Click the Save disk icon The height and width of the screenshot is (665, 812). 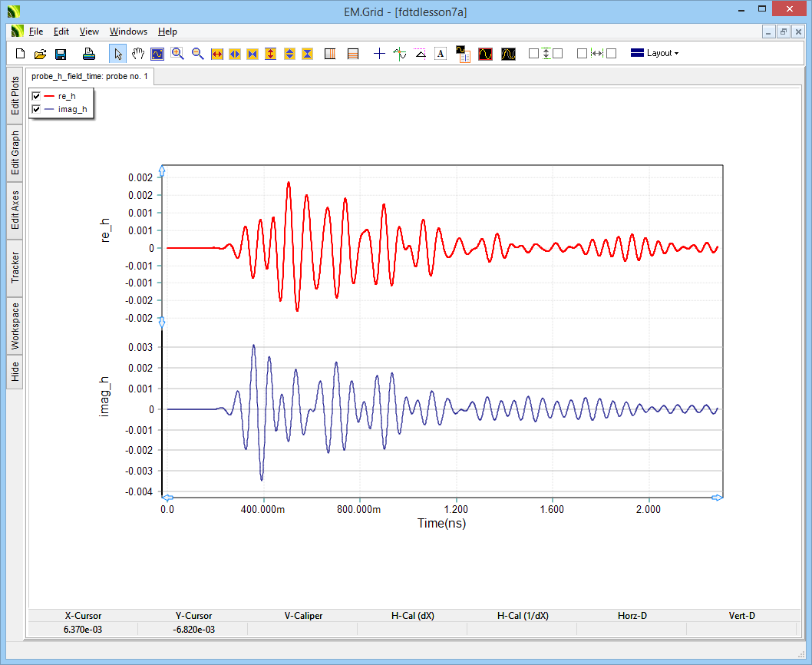[61, 54]
